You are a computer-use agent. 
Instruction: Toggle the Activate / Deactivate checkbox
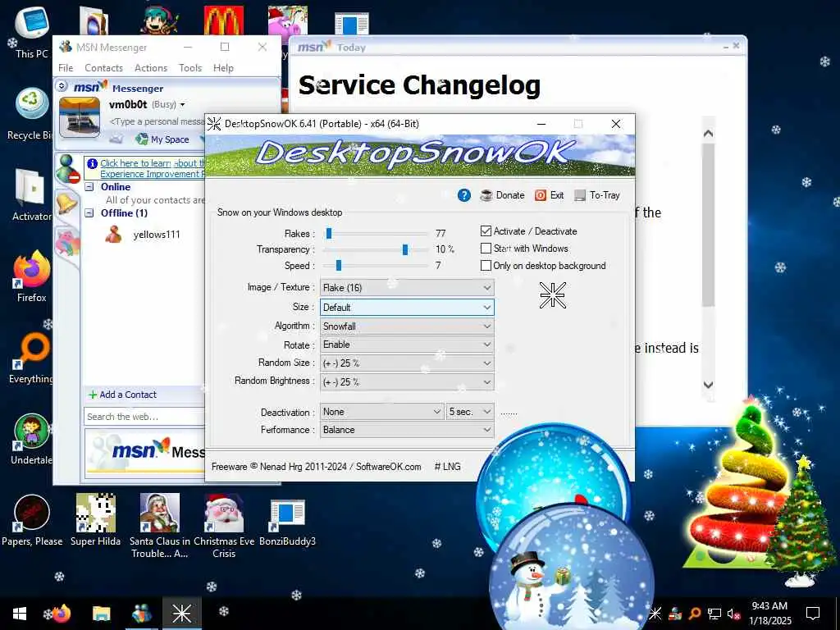click(486, 231)
